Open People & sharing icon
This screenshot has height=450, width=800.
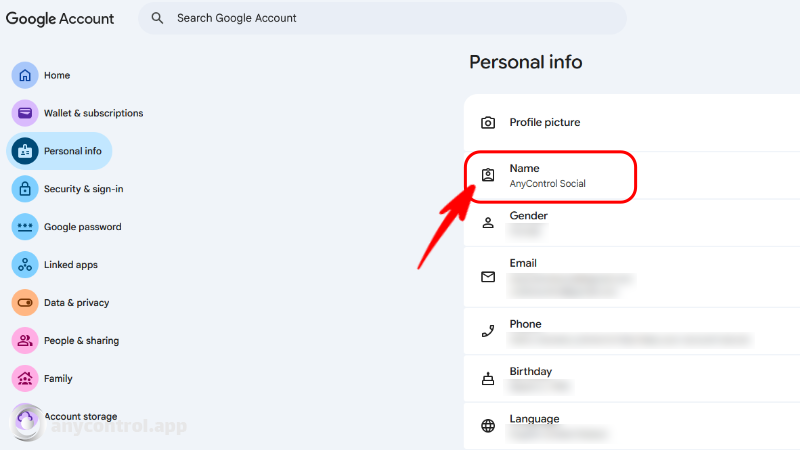[24, 340]
